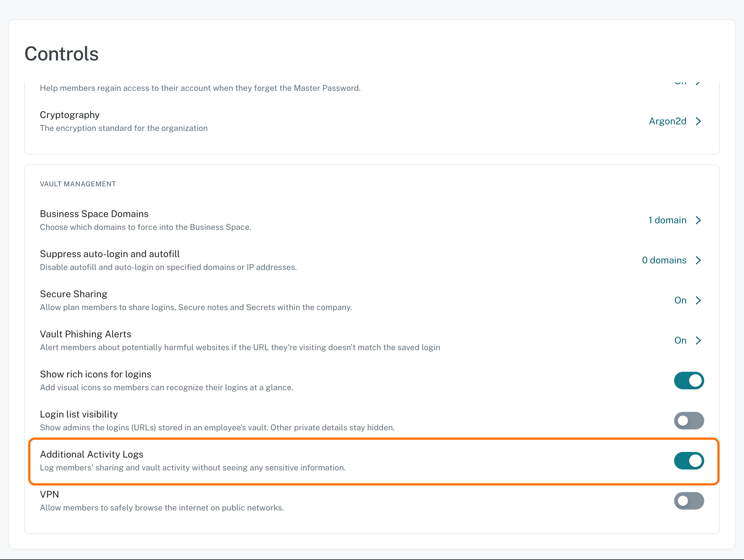
Task: Select Suppress auto-login and autofill title
Action: point(110,254)
